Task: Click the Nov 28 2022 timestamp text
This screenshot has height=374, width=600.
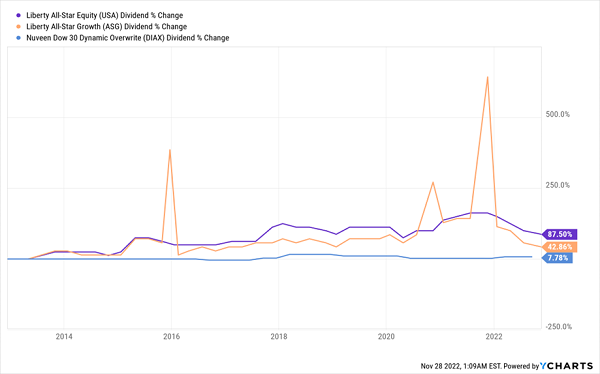Action: [x=461, y=366]
